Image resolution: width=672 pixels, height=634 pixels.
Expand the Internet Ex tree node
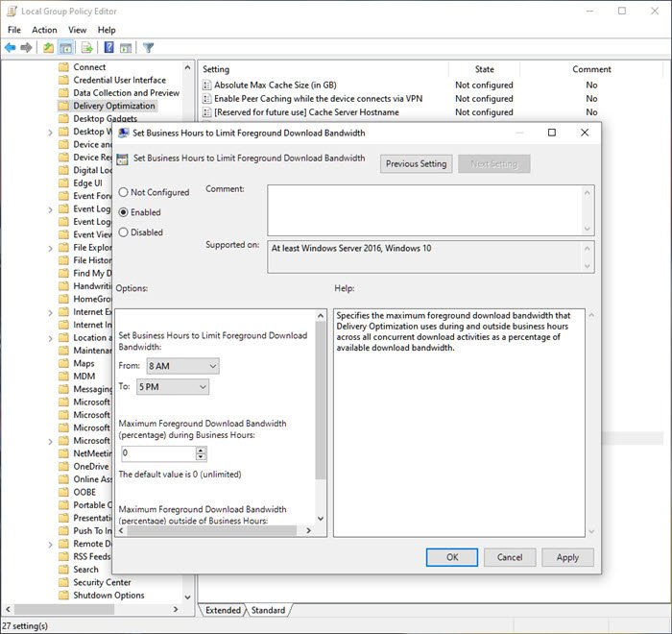(x=50, y=313)
